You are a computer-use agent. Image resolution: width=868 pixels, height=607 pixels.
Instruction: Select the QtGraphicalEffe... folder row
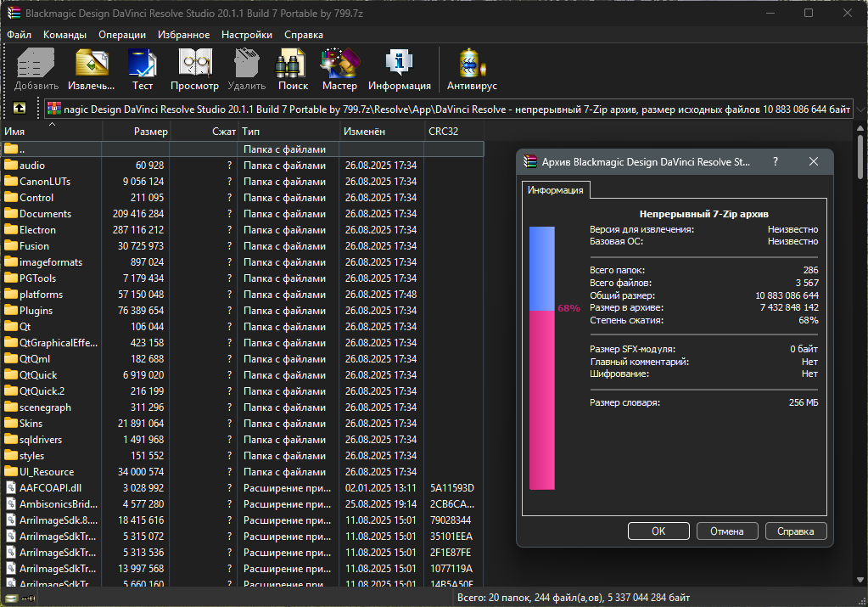pos(243,343)
